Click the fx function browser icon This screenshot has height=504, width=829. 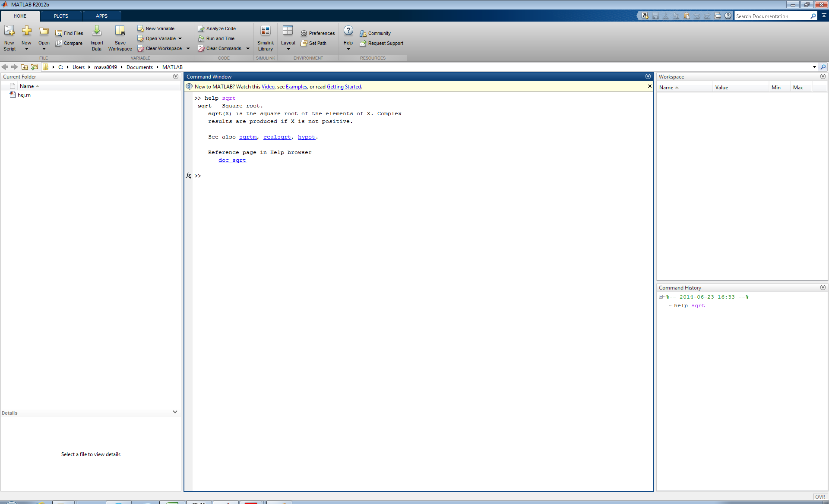188,176
